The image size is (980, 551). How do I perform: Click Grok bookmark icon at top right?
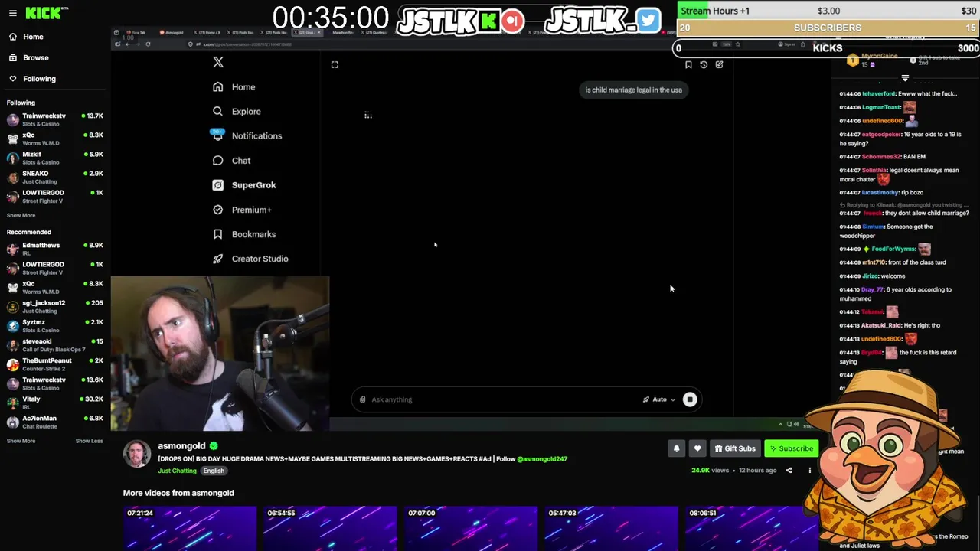(688, 64)
